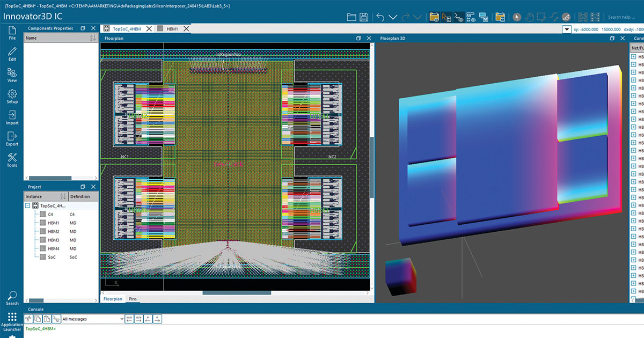
Task: Select the HBM2 instance row
Action: [61, 231]
